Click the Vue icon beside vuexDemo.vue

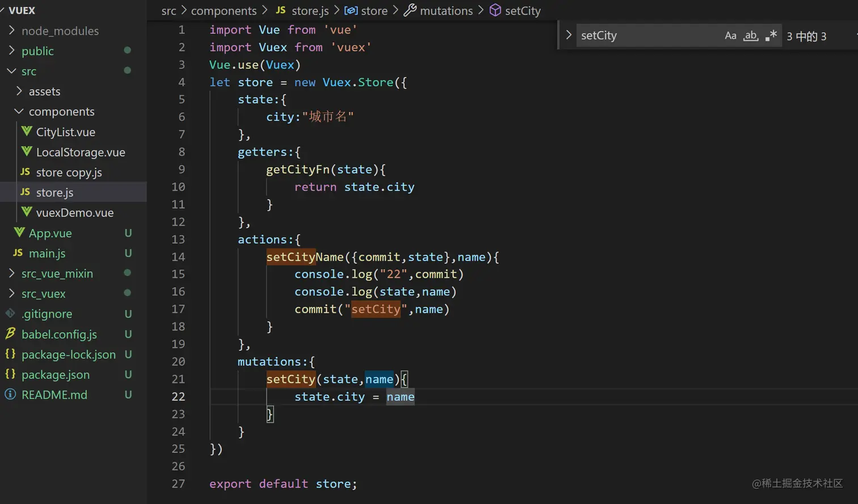pyautogui.click(x=27, y=212)
